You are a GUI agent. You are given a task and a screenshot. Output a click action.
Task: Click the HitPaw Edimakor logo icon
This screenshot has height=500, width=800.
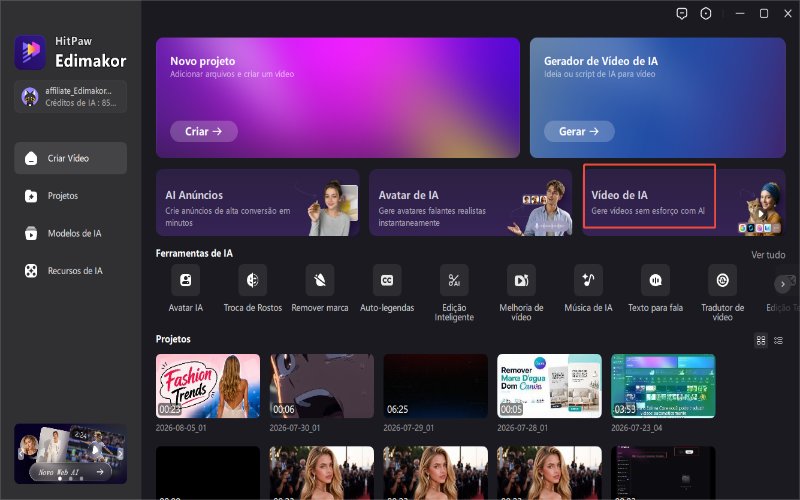point(30,52)
